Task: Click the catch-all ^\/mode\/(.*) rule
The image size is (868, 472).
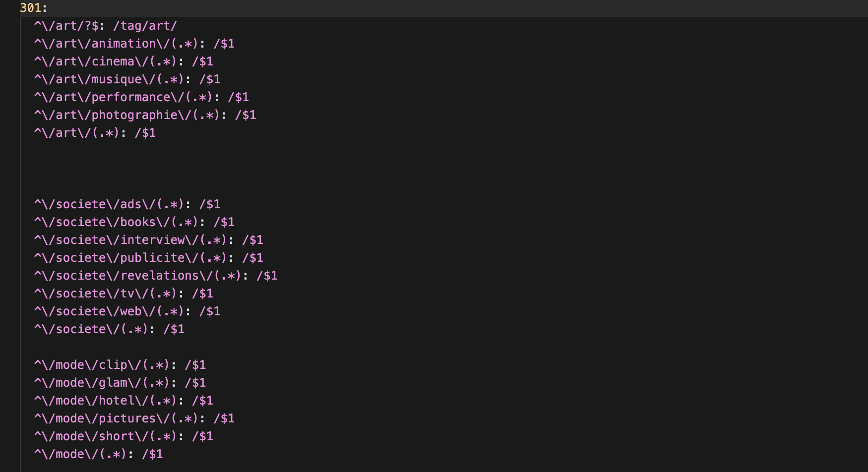Action: tap(98, 454)
